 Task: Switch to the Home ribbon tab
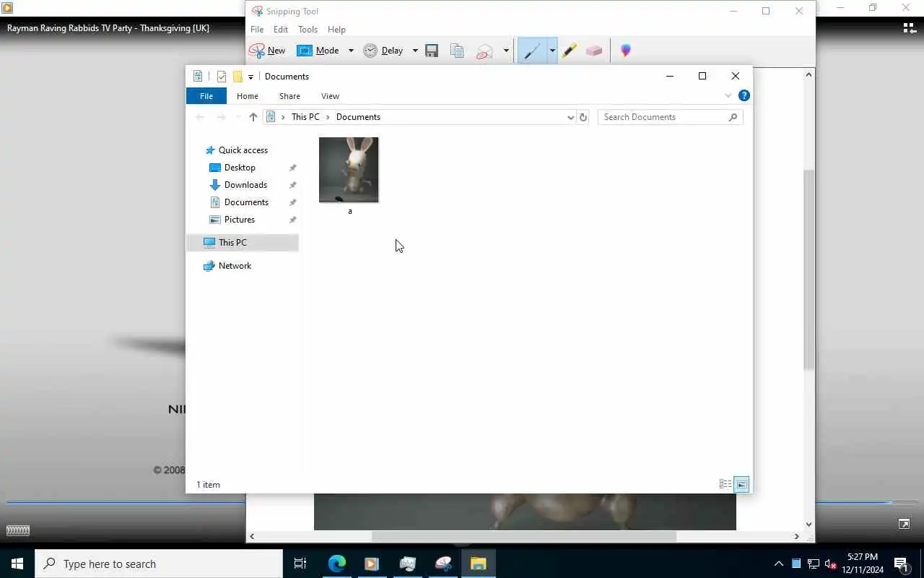(x=248, y=96)
